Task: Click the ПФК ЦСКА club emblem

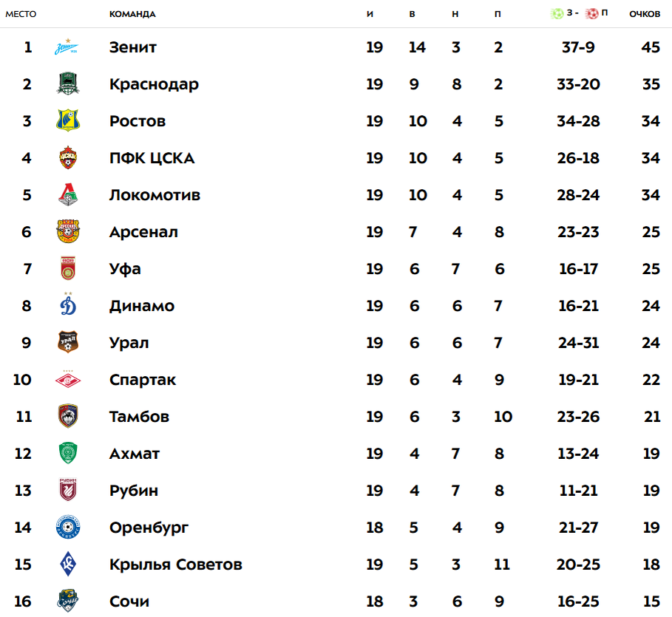Action: (x=68, y=157)
